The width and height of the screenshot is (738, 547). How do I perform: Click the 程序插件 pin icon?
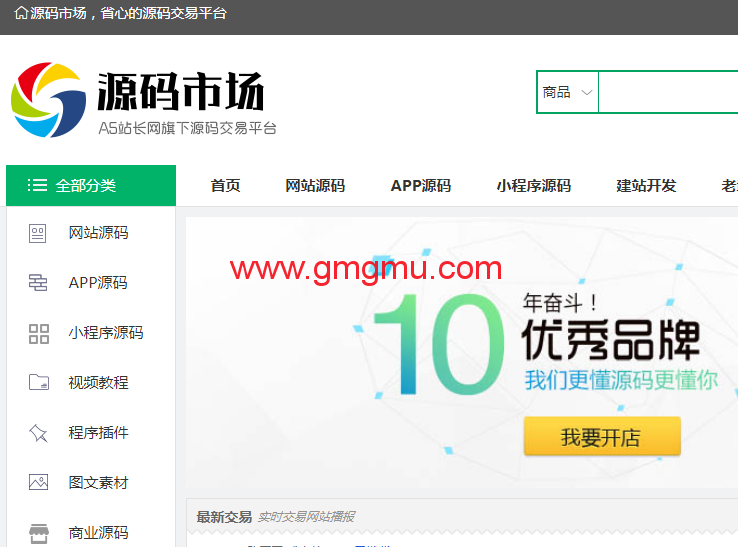point(39,433)
